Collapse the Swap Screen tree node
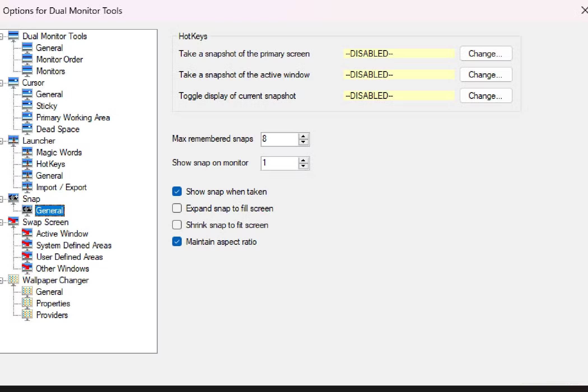Viewport: 588px width, 392px height. point(1,222)
